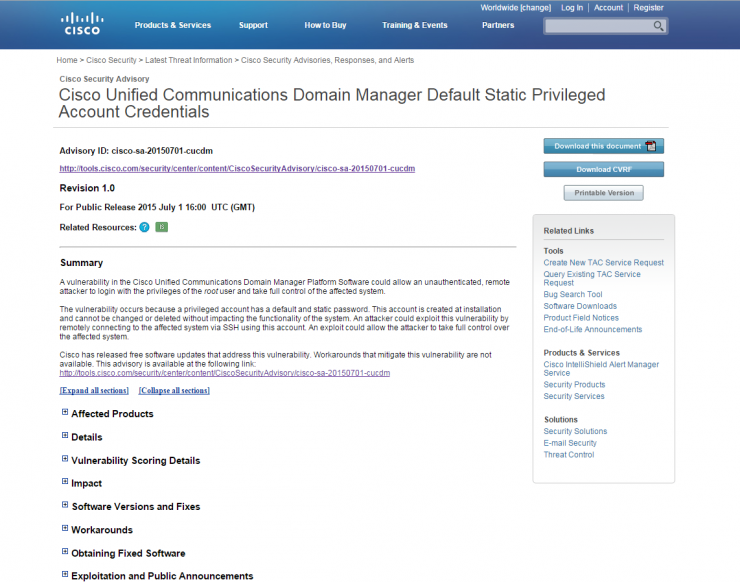The height and width of the screenshot is (582, 740).
Task: Open the Account link
Action: click(x=608, y=8)
